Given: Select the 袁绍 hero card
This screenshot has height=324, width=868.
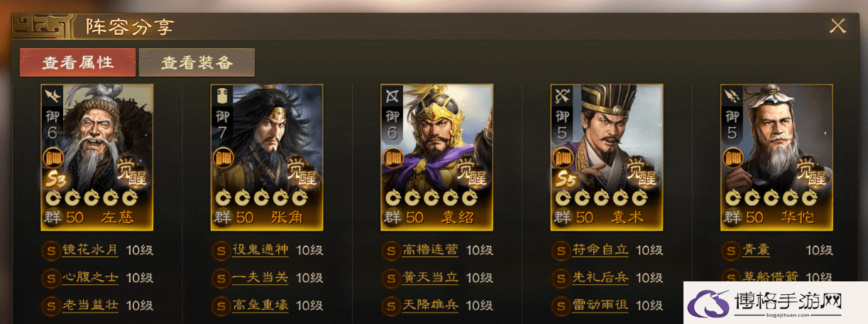Looking at the screenshot, I should [436, 157].
